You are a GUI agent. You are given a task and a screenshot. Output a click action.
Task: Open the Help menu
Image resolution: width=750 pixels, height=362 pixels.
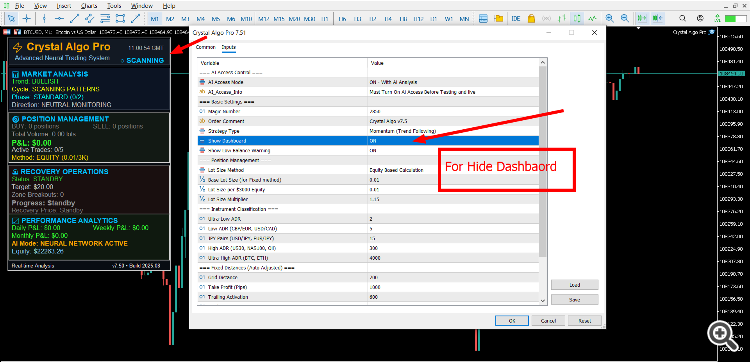tap(169, 6)
